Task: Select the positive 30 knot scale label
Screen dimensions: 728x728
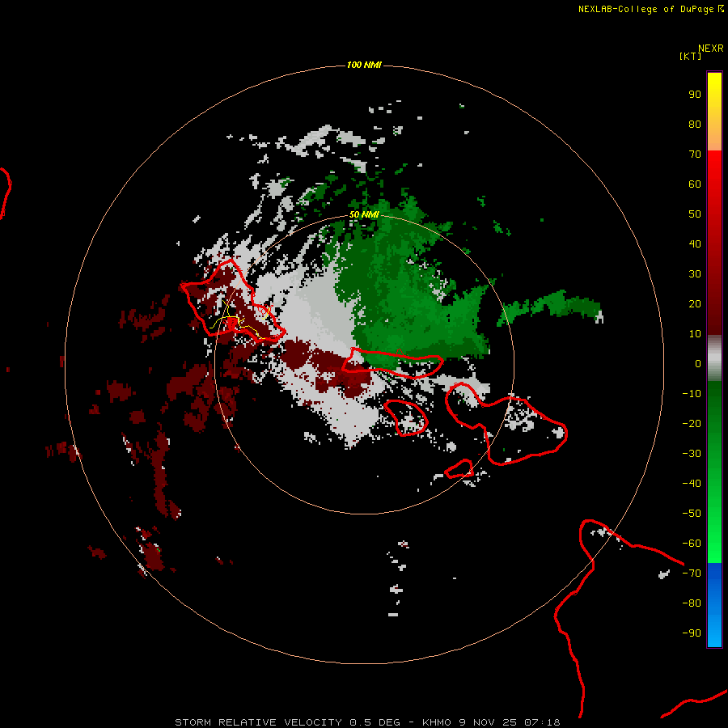Action: click(695, 274)
